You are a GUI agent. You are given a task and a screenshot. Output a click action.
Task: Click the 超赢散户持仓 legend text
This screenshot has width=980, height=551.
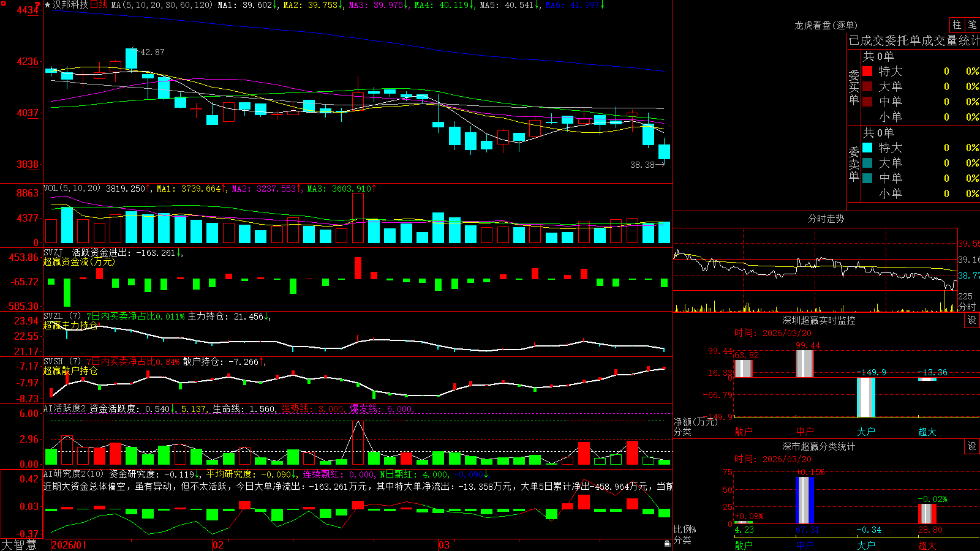point(70,370)
